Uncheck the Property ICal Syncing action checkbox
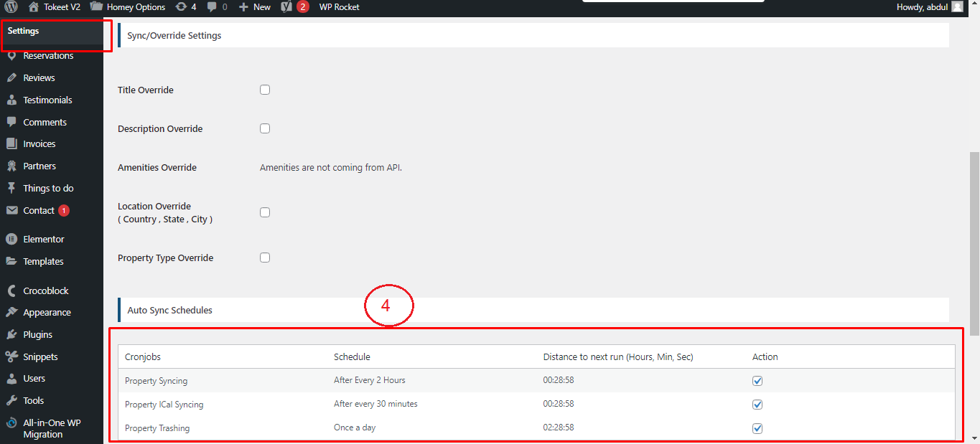The image size is (980, 444). tap(757, 405)
